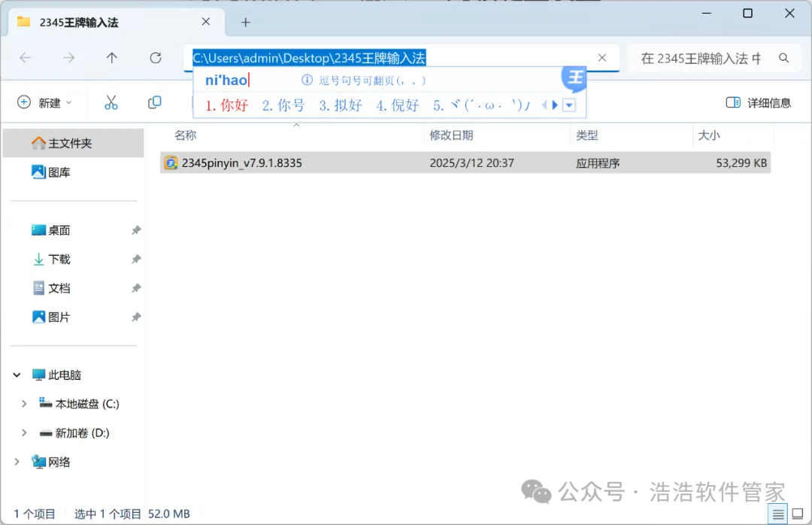Click the typed pinyin ni'hao
Viewport: 812px width, 525px height.
(226, 80)
